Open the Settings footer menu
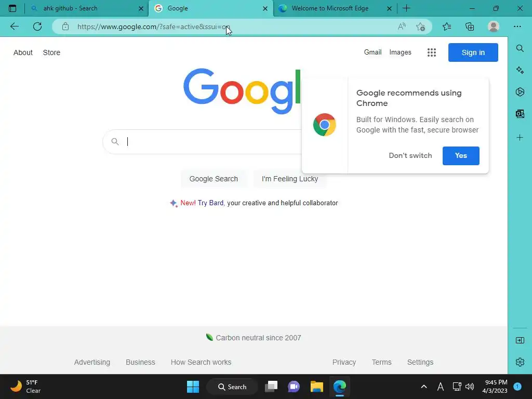Screen dimensions: 532x399 tap(420, 362)
